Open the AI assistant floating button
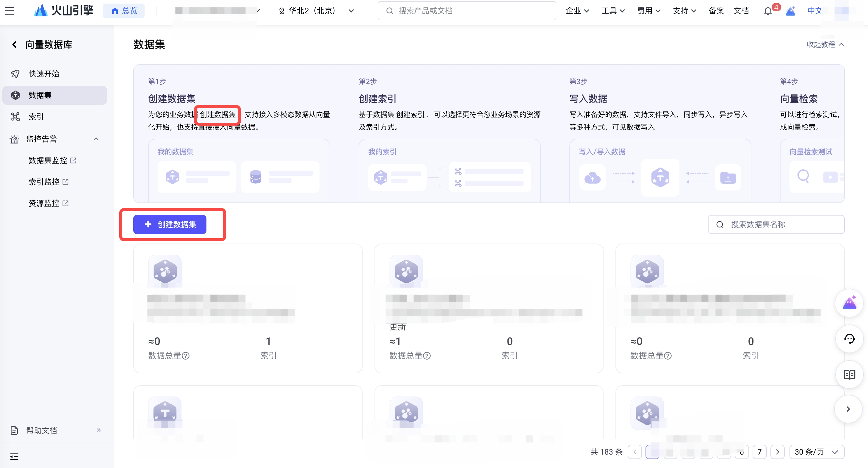Screen dimensions: 868x468 pos(849,303)
